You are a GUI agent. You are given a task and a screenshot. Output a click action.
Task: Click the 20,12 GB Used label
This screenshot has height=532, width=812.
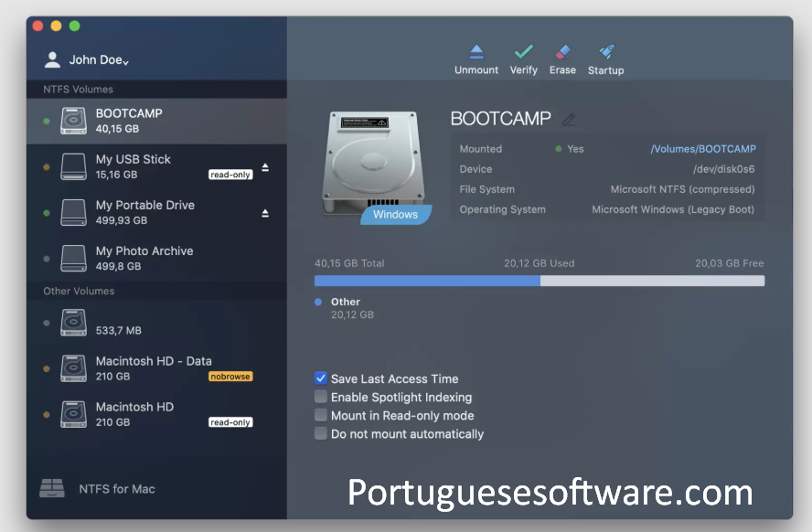540,263
